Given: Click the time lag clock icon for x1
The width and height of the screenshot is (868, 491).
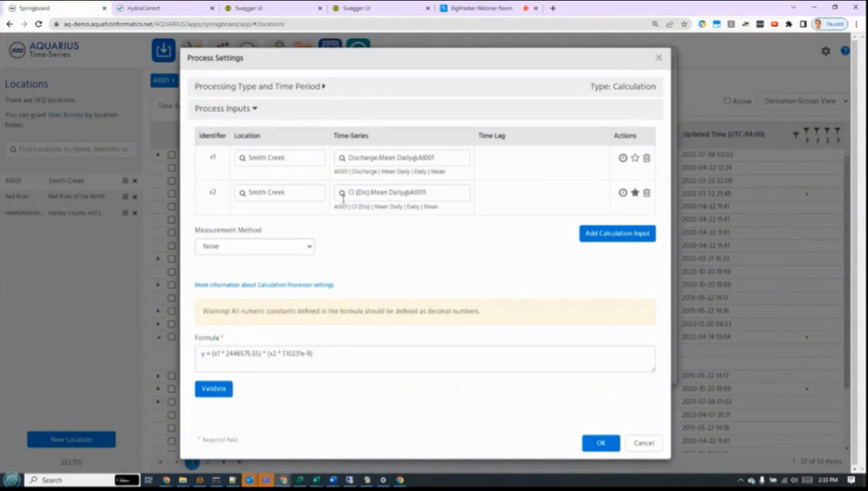Looking at the screenshot, I should click(x=623, y=158).
